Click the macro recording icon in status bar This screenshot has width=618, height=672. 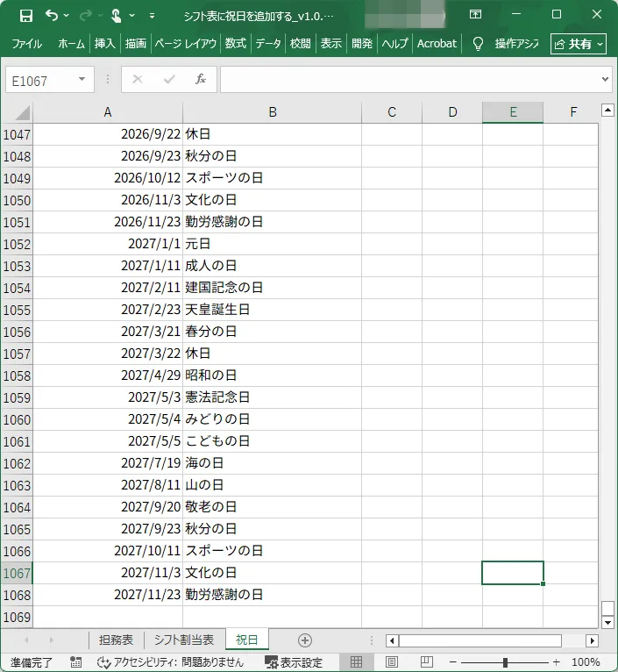coord(75,662)
